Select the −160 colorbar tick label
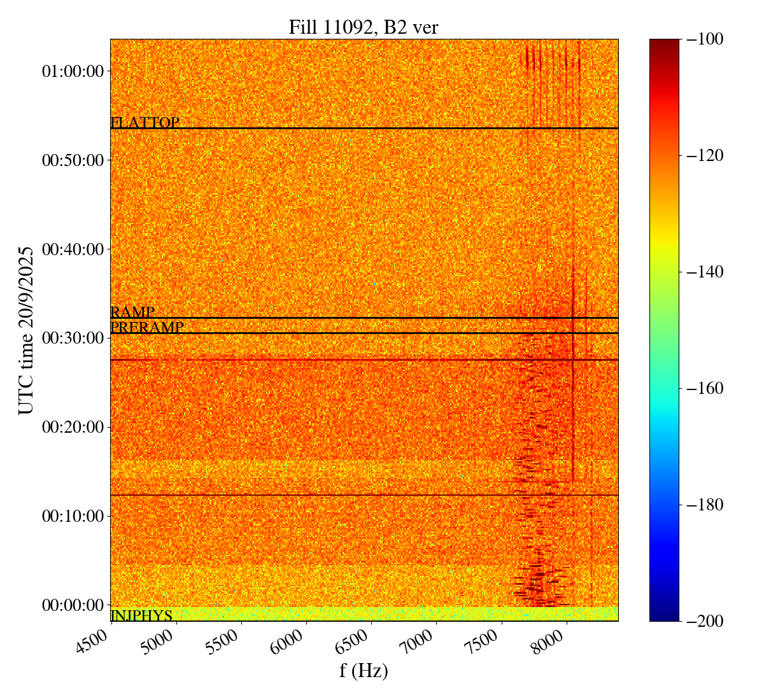 pos(705,388)
